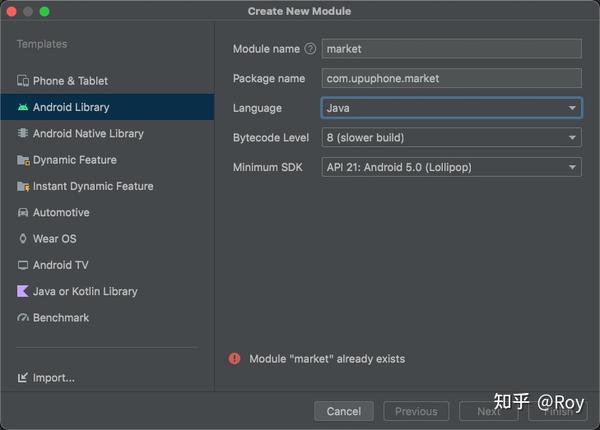The image size is (600, 430).
Task: Click the Package name text field
Action: click(452, 78)
